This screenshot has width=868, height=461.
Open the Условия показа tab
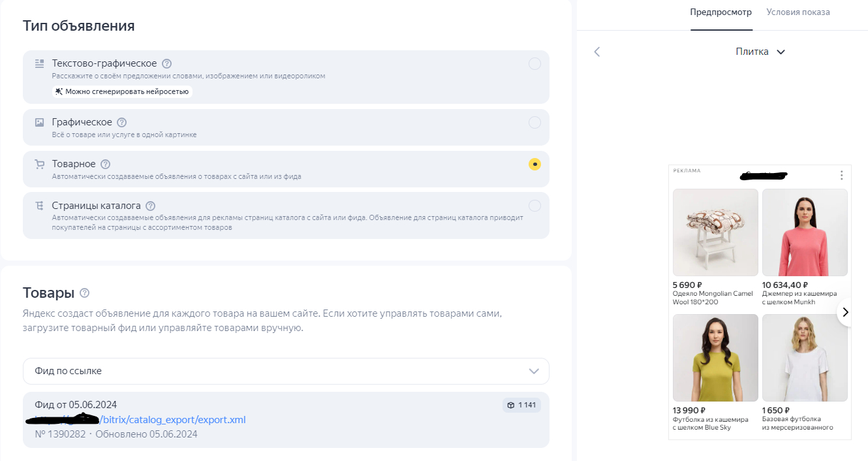coord(798,12)
